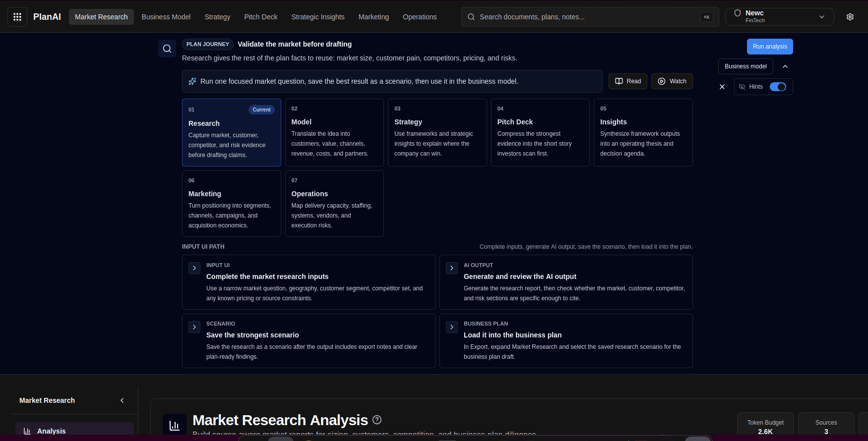Collapse the plan journey panel chevron
Screen dimensions: 868x441
(x=785, y=66)
